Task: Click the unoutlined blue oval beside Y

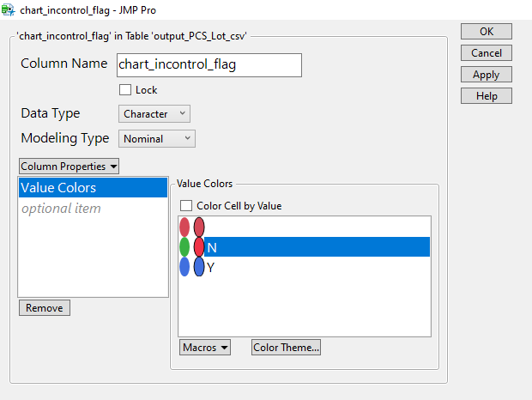Action: (184, 267)
